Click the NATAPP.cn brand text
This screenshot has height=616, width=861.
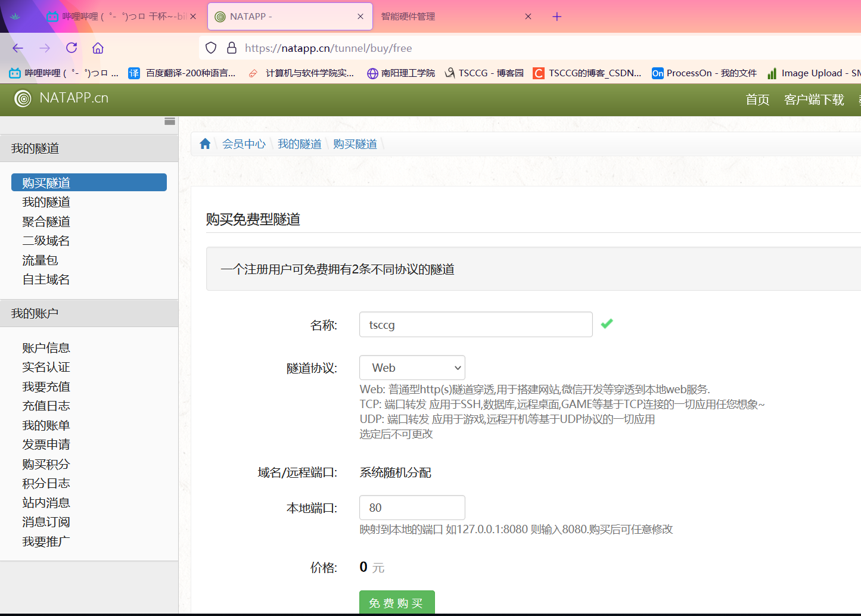tap(74, 98)
